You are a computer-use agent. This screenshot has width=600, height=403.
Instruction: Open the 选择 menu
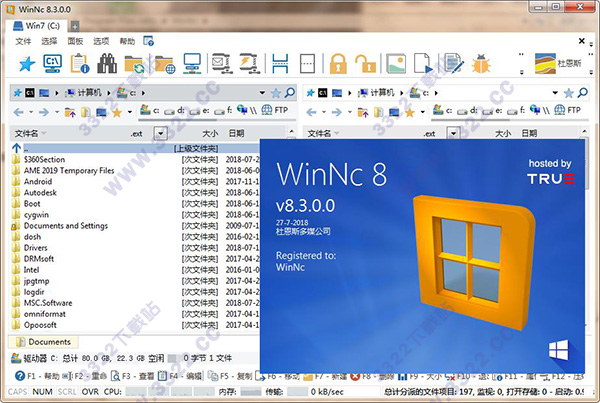coord(49,41)
